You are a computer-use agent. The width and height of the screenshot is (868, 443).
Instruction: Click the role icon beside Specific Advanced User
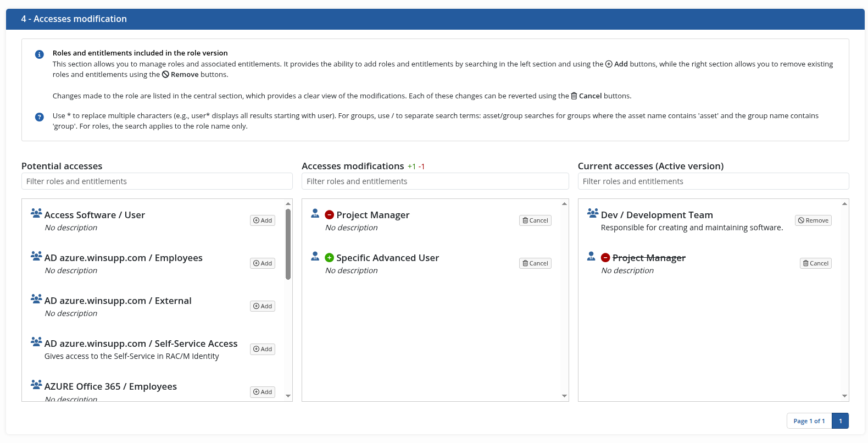coord(315,256)
